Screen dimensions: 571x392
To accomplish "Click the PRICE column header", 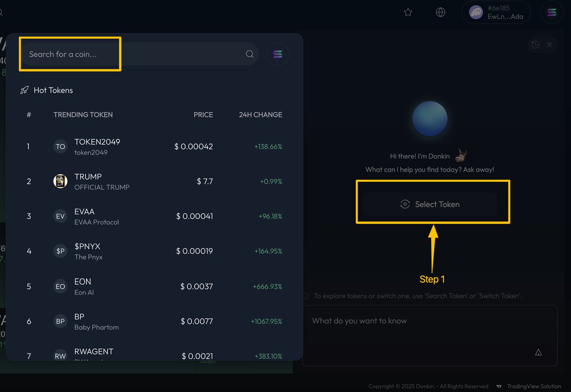I will (203, 115).
